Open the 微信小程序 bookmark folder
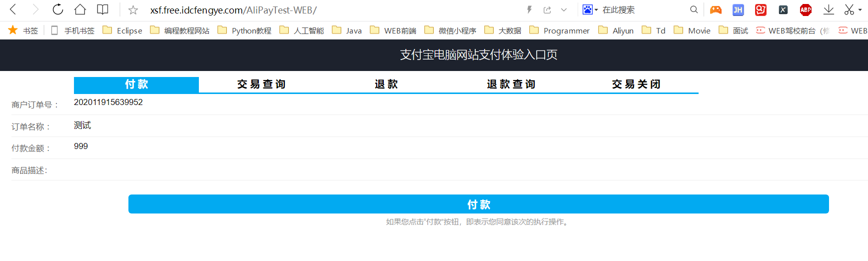 [x=450, y=30]
